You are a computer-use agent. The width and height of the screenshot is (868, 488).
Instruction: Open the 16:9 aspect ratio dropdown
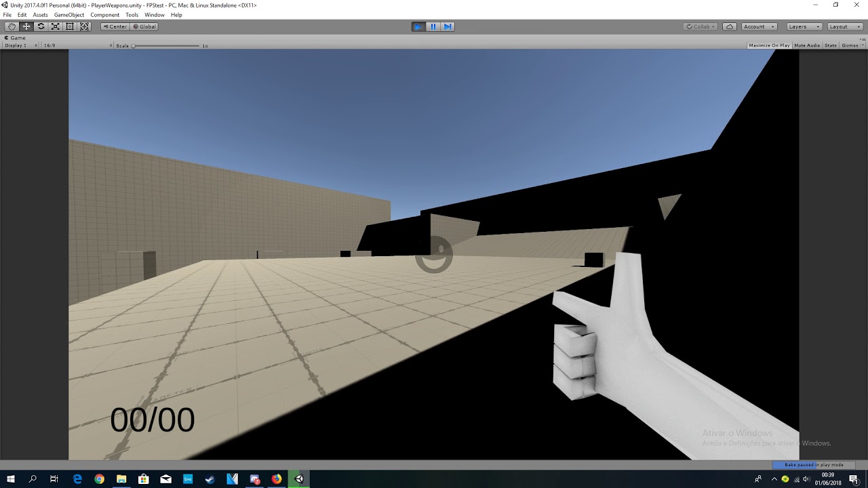(77, 45)
